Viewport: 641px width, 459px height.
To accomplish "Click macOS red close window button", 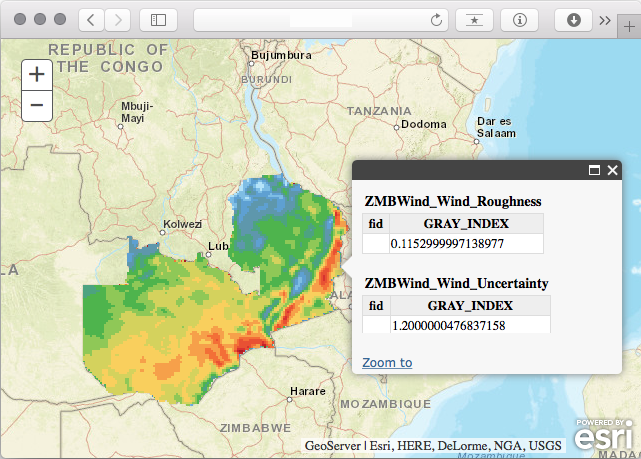I will coord(20,19).
